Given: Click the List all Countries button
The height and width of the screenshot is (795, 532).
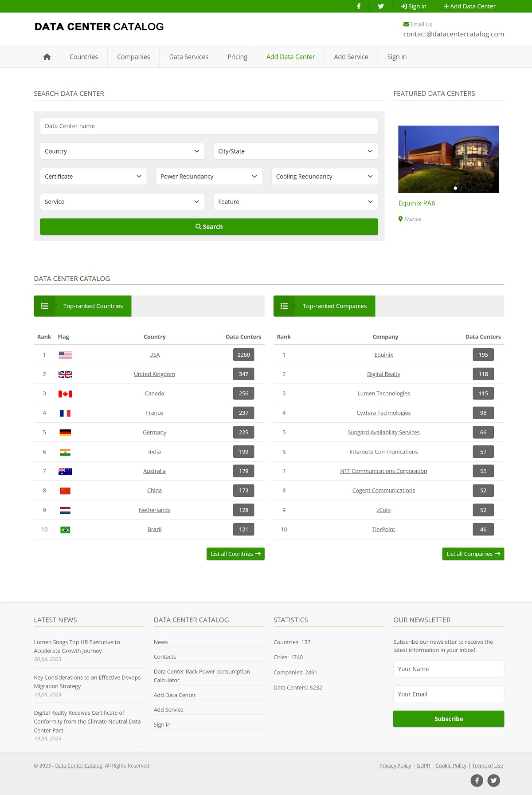Looking at the screenshot, I should click(235, 554).
